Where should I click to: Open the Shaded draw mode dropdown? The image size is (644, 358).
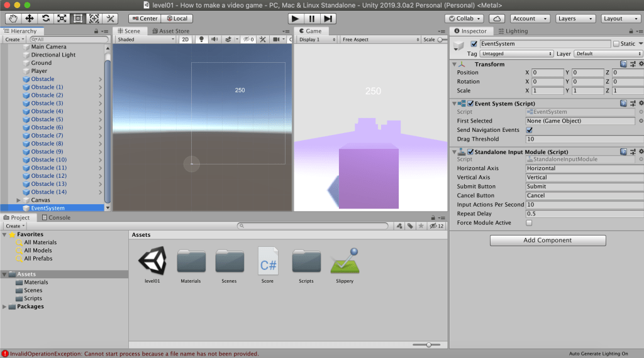click(145, 40)
